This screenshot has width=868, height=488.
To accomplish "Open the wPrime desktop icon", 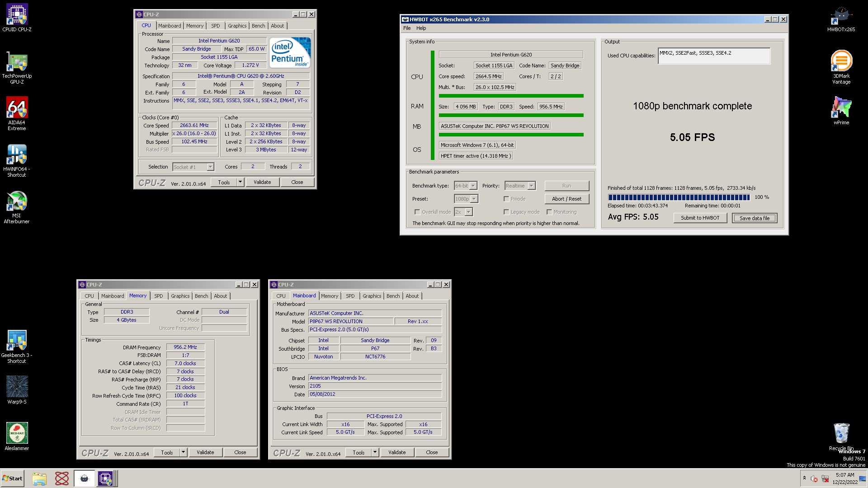I will pyautogui.click(x=841, y=110).
